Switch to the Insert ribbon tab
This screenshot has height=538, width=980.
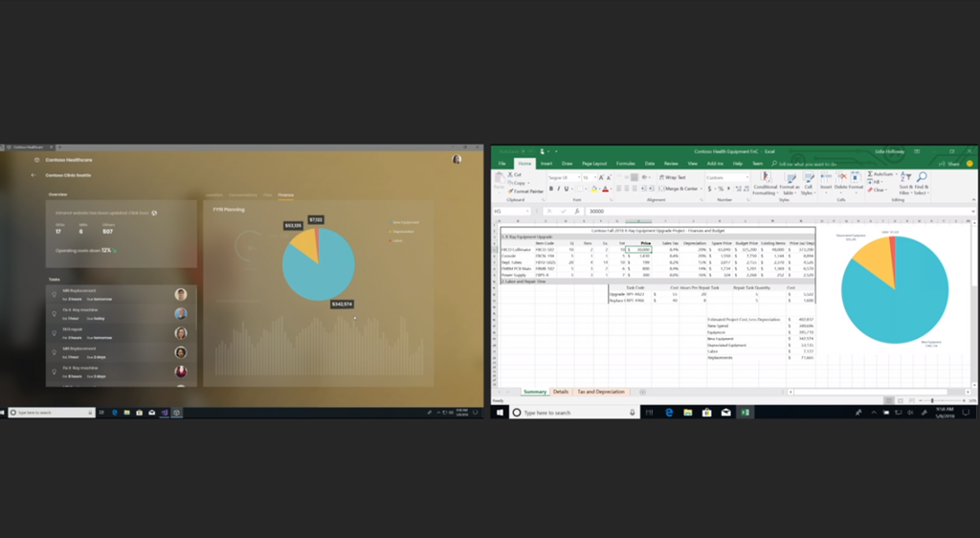(x=546, y=164)
